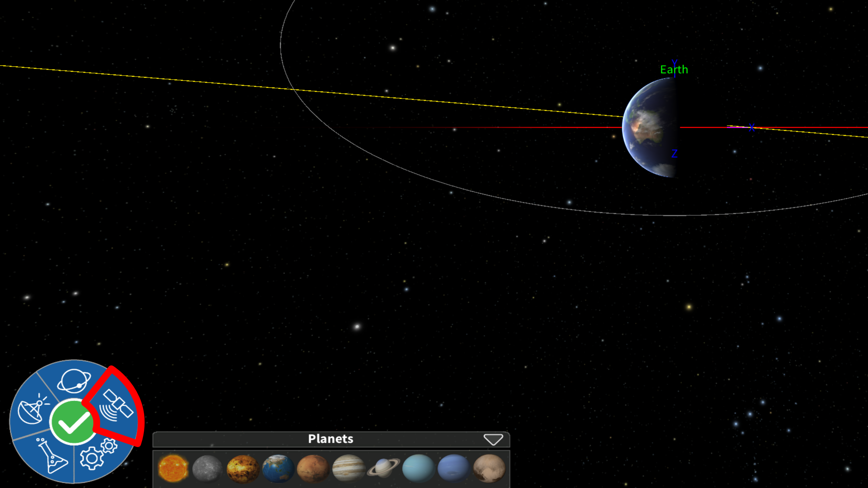Select the Mercury thumbnail
Image resolution: width=868 pixels, height=488 pixels.
pyautogui.click(x=208, y=468)
